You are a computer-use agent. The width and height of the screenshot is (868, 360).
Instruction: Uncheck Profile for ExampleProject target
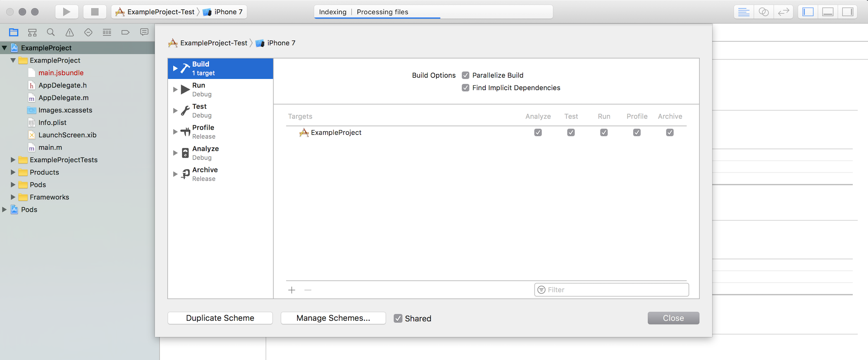pos(637,132)
